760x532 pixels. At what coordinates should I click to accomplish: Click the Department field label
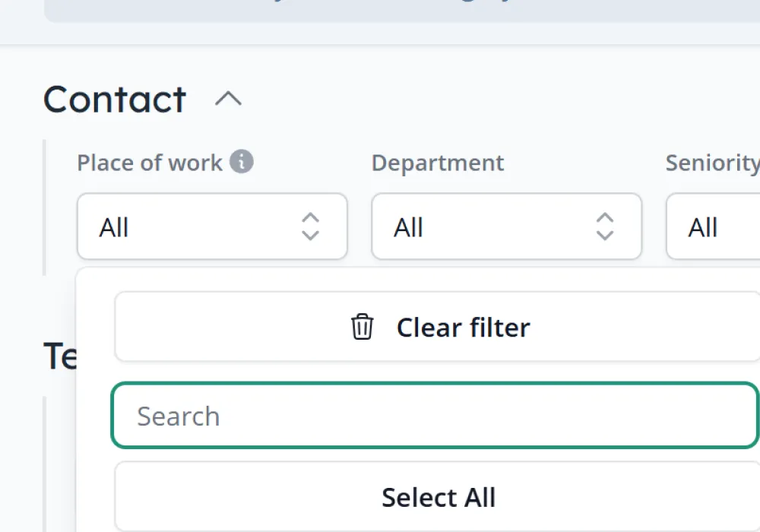[x=438, y=163]
